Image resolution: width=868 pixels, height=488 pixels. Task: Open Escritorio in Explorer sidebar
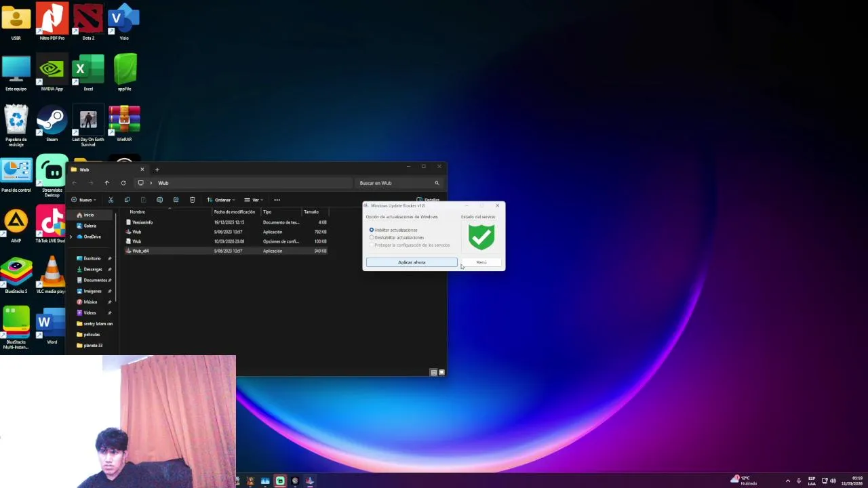point(92,258)
